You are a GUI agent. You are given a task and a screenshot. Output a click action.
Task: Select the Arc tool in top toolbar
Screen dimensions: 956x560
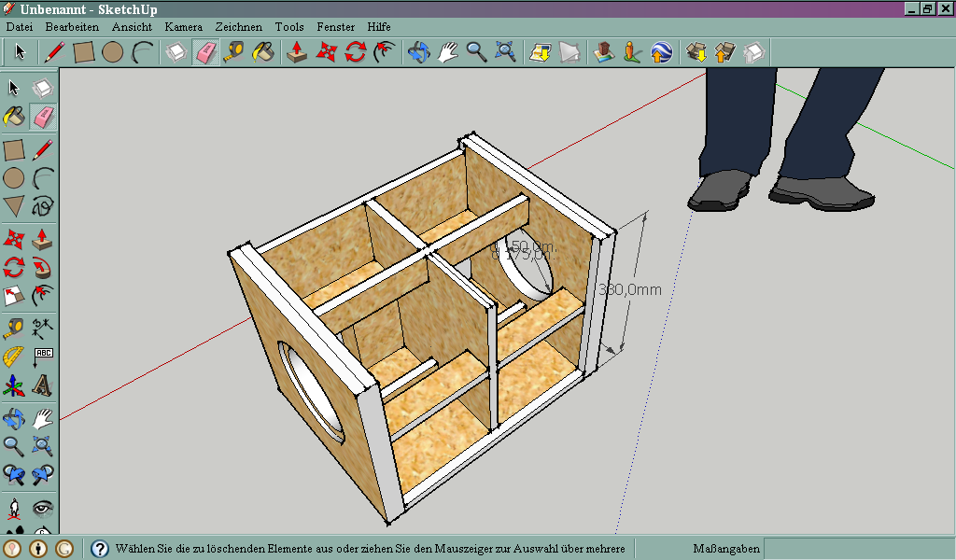click(x=143, y=52)
